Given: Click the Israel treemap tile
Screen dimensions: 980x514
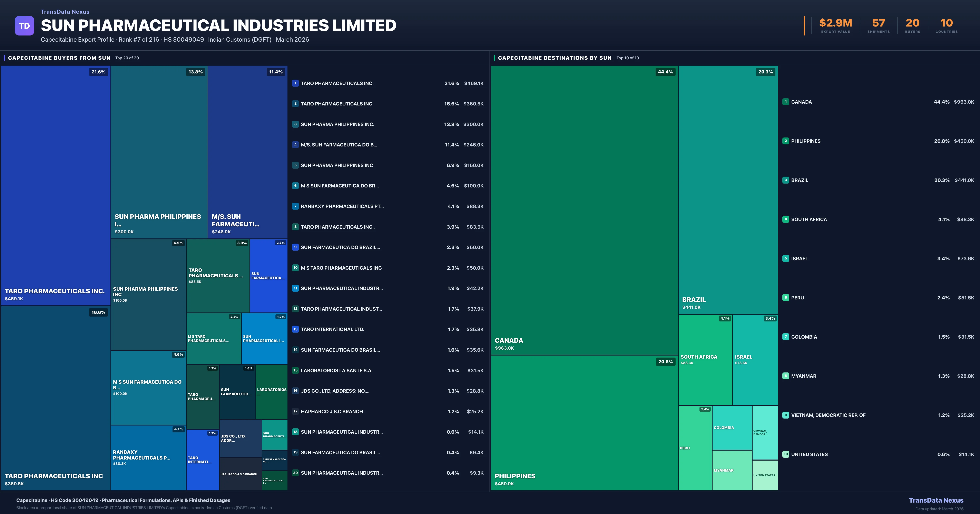Looking at the screenshot, I should click(x=755, y=360).
